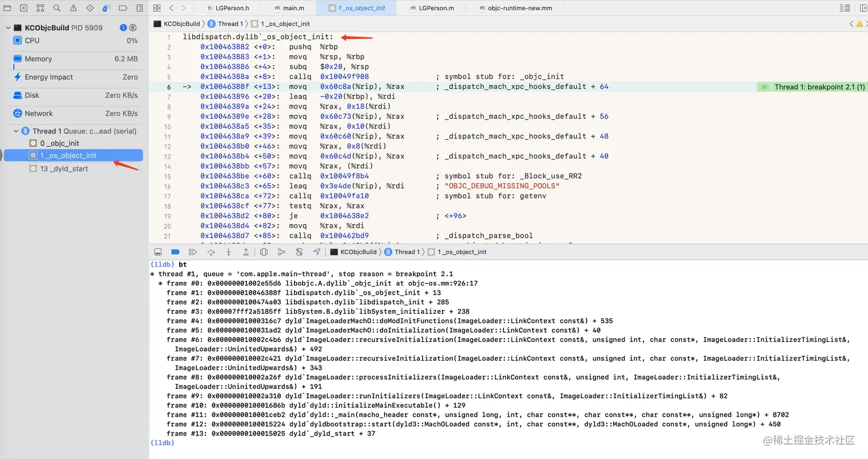Image resolution: width=868 pixels, height=459 pixels.
Task: Click the "OBJC_DEBUG_MISSING_POOLS" string in the code
Action: (502, 186)
